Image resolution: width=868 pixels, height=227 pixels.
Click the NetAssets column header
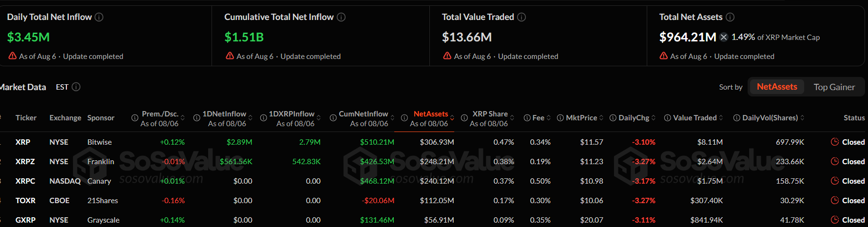coord(431,114)
